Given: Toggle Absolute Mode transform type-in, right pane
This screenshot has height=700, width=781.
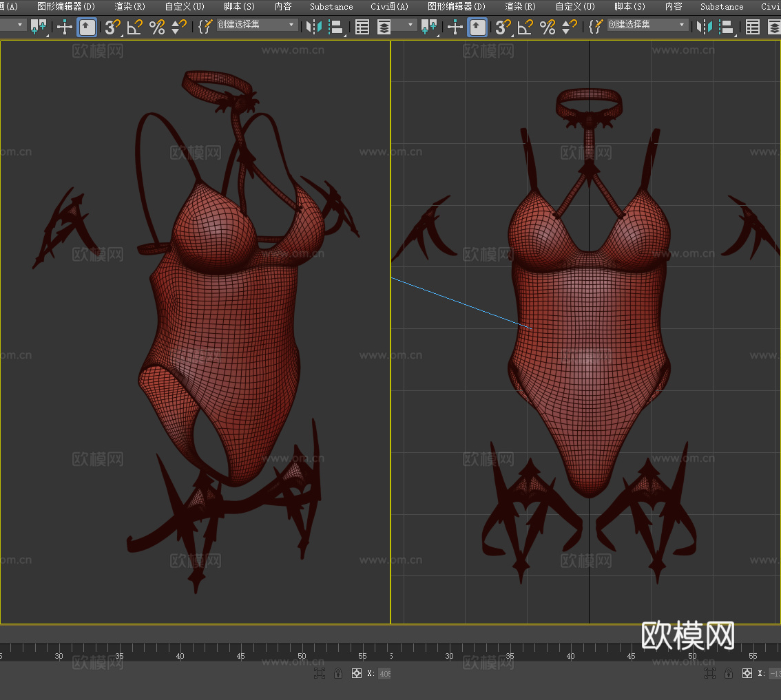Looking at the screenshot, I should point(747,673).
